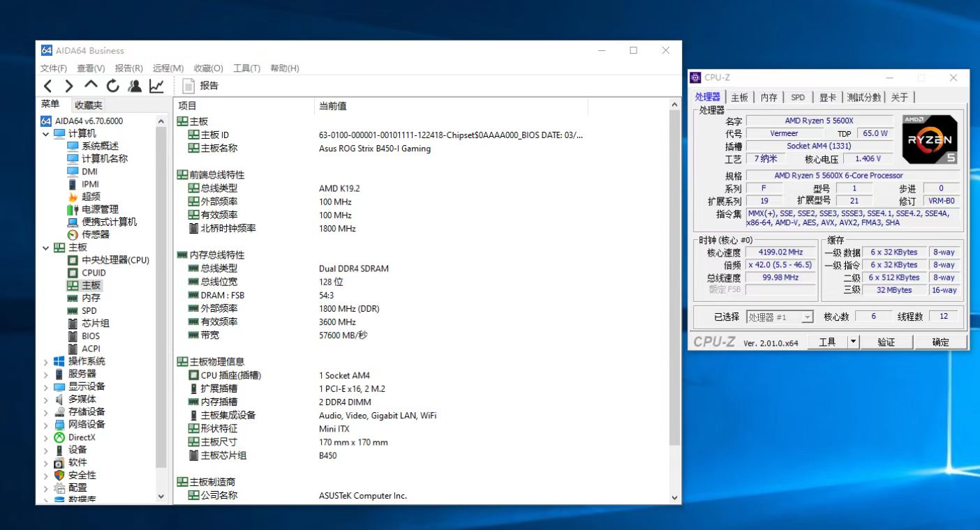Expand the DirectX tree node

46,437
